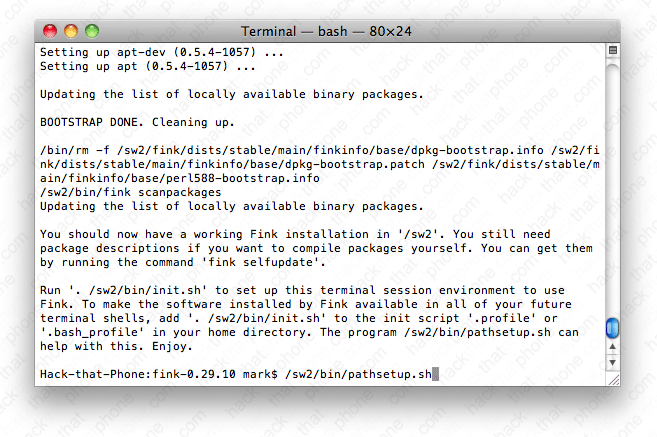The height and width of the screenshot is (437, 657).
Task: Click the "Terminal — bash — 80×24" title
Action: click(x=326, y=32)
